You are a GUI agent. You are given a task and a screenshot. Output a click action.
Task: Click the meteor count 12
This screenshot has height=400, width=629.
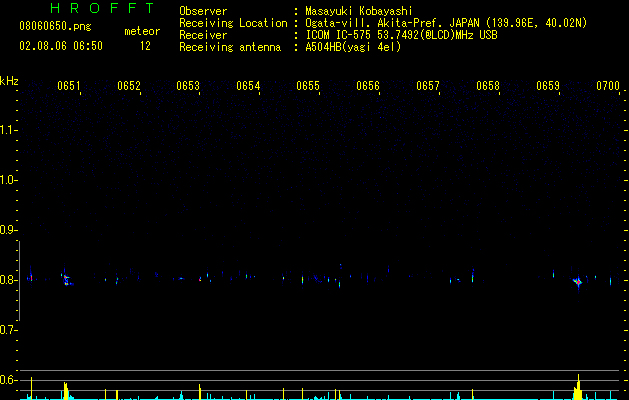(145, 46)
